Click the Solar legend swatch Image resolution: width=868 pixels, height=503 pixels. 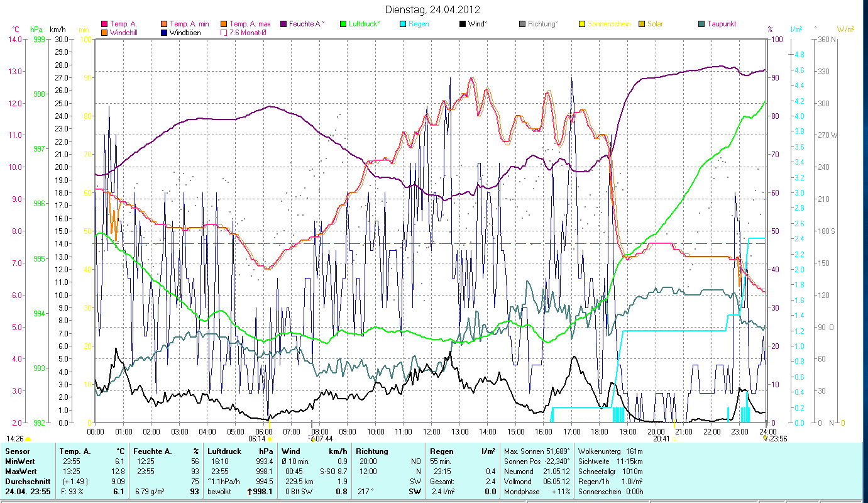point(641,24)
